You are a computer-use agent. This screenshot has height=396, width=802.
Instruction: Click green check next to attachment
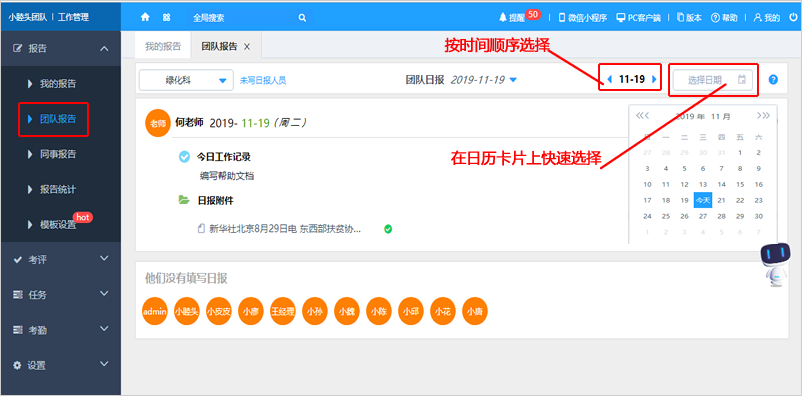point(388,229)
